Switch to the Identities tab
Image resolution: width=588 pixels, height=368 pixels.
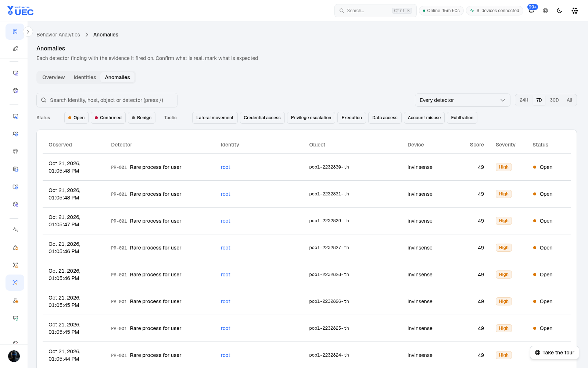[85, 77]
